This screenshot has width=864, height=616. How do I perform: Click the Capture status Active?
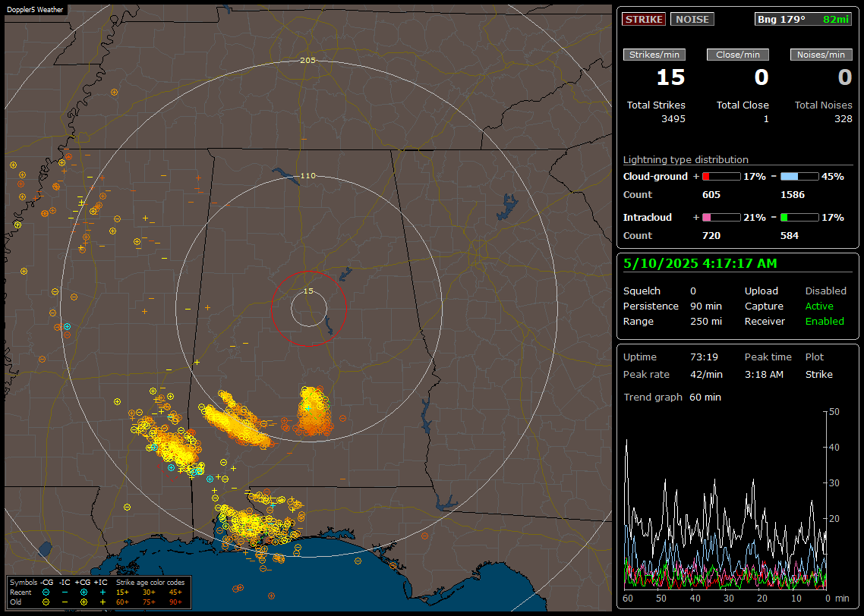pos(818,306)
